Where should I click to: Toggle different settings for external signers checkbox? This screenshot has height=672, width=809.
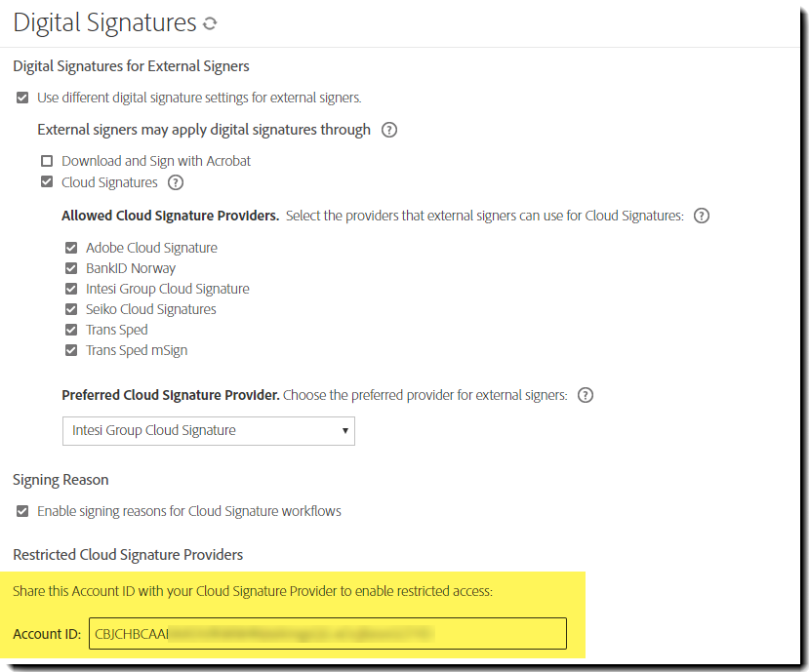click(22, 98)
